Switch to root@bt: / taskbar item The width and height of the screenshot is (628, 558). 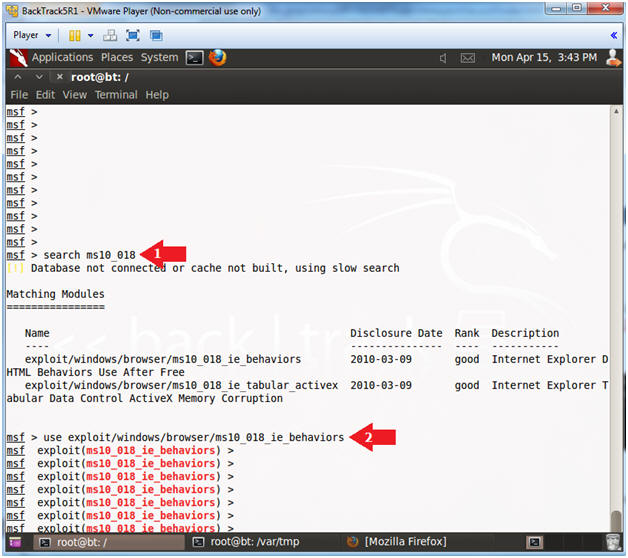tap(109, 542)
